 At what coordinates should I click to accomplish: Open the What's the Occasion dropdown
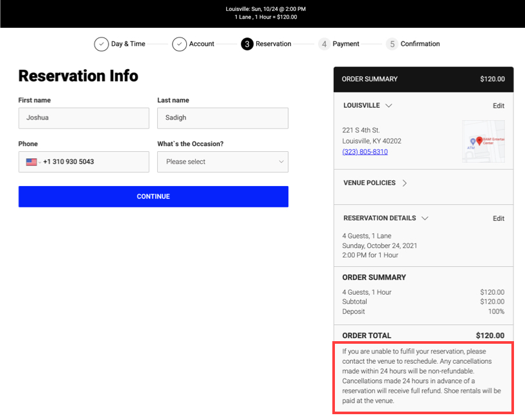222,162
